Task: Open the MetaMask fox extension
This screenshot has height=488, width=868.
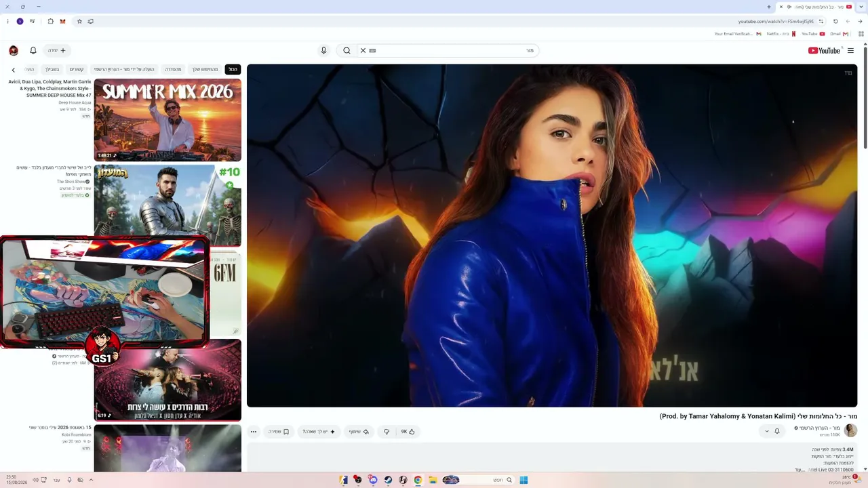Action: [x=63, y=21]
